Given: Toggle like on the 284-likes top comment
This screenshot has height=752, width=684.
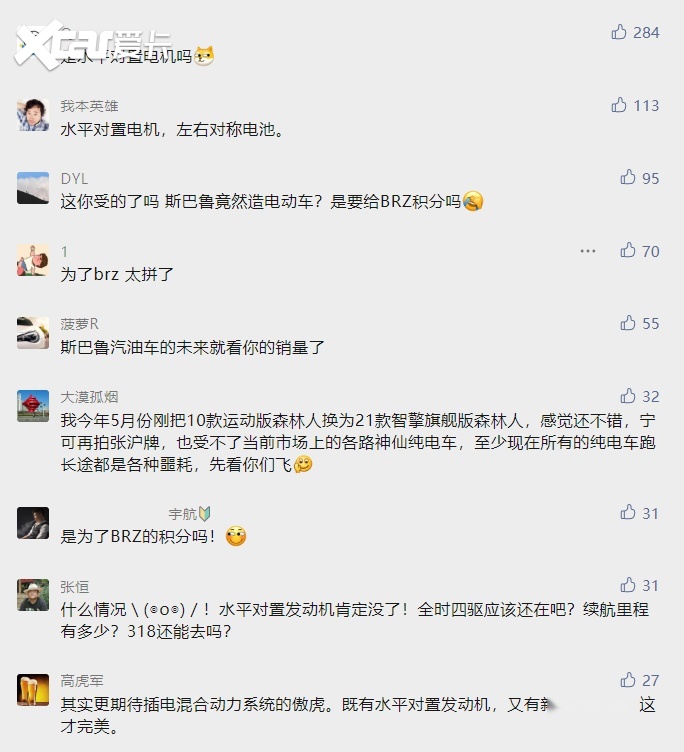Looking at the screenshot, I should click(619, 32).
